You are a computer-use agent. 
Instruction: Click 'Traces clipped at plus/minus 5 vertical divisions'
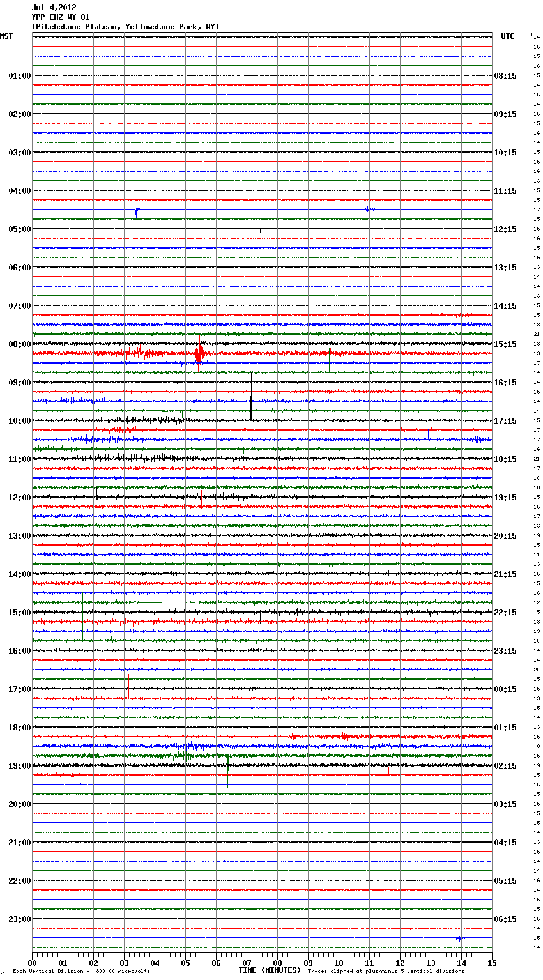click(x=386, y=971)
